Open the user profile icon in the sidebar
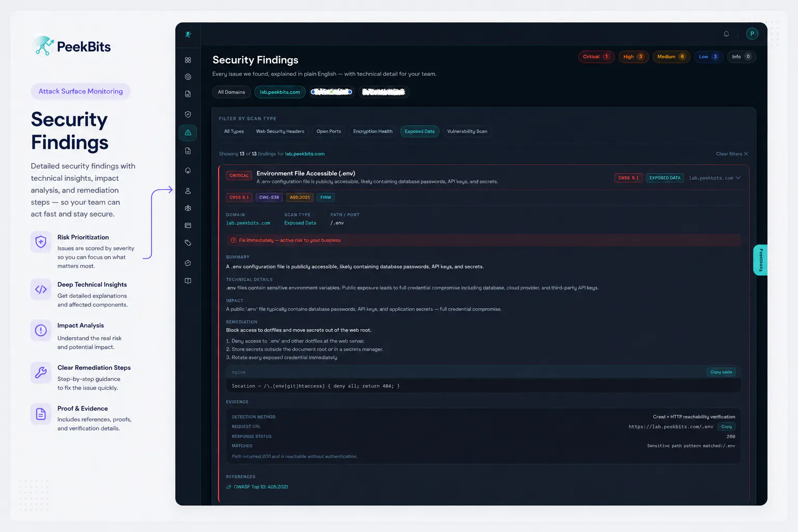Screen dimensions: 798x532 click(x=188, y=191)
